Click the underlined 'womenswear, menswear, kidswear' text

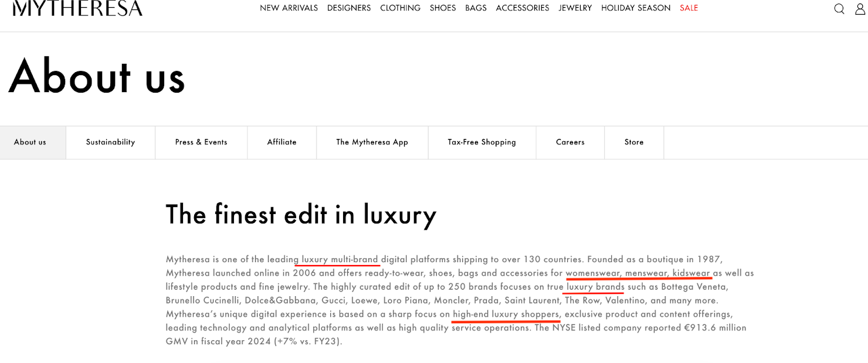point(638,273)
